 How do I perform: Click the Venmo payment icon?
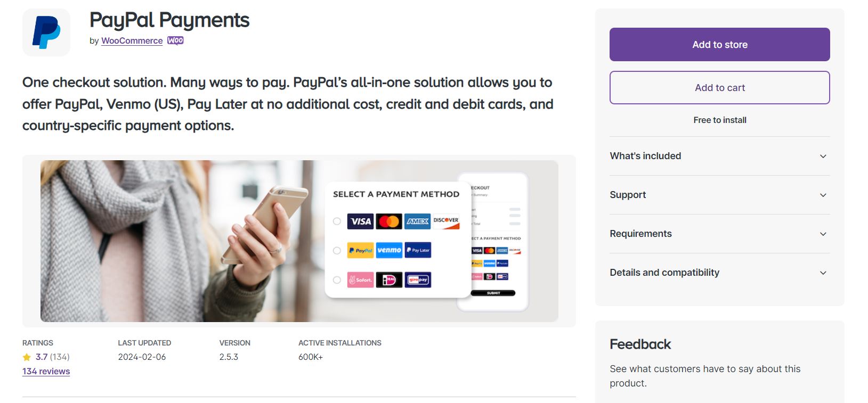[x=389, y=250]
